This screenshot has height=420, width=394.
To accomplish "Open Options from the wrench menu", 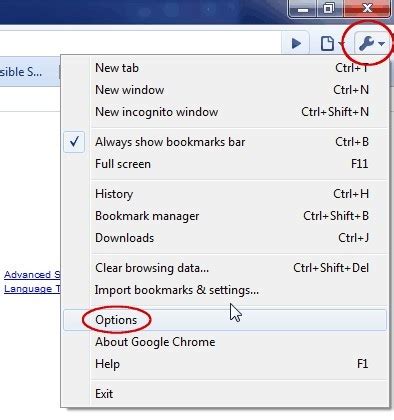I will coord(225,320).
